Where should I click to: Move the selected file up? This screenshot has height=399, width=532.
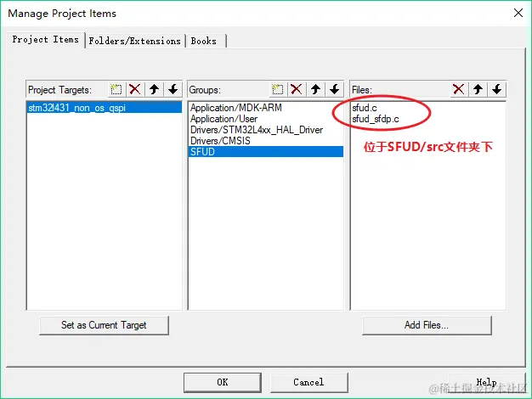(x=478, y=89)
